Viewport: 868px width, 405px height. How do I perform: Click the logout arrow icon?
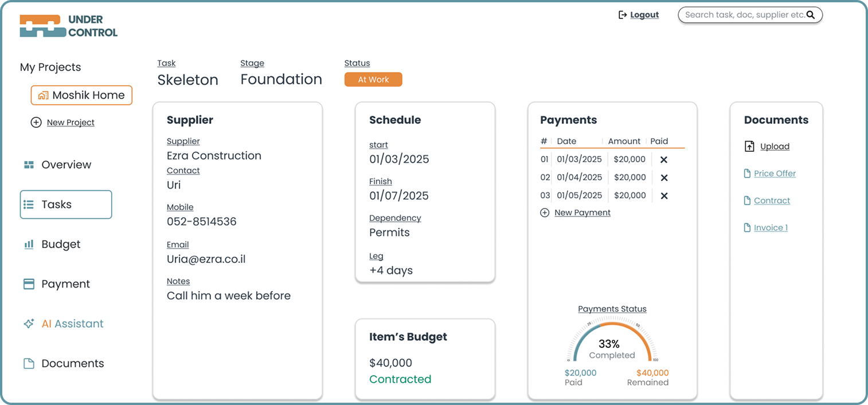(623, 15)
